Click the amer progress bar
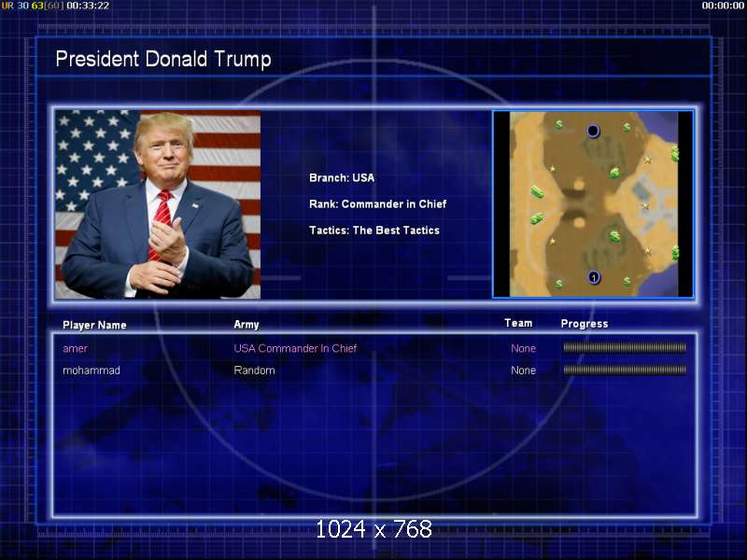 click(x=625, y=348)
